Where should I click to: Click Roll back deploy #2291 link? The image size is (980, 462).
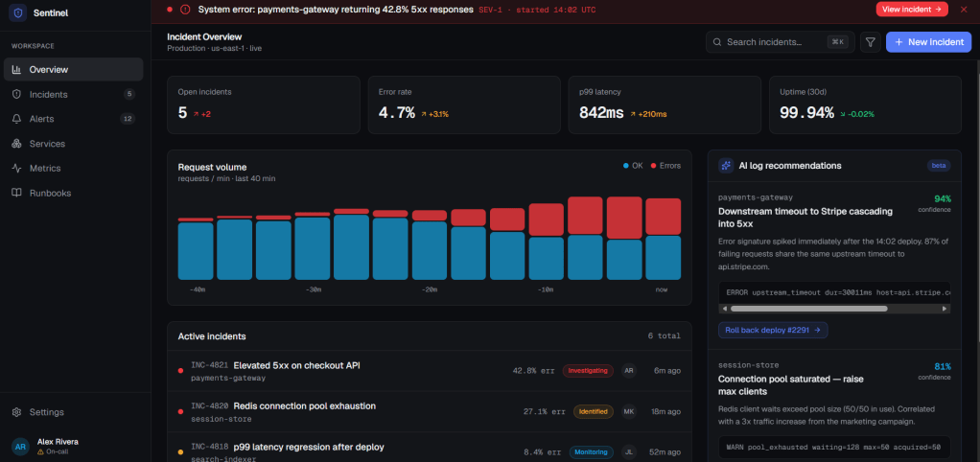(x=773, y=331)
